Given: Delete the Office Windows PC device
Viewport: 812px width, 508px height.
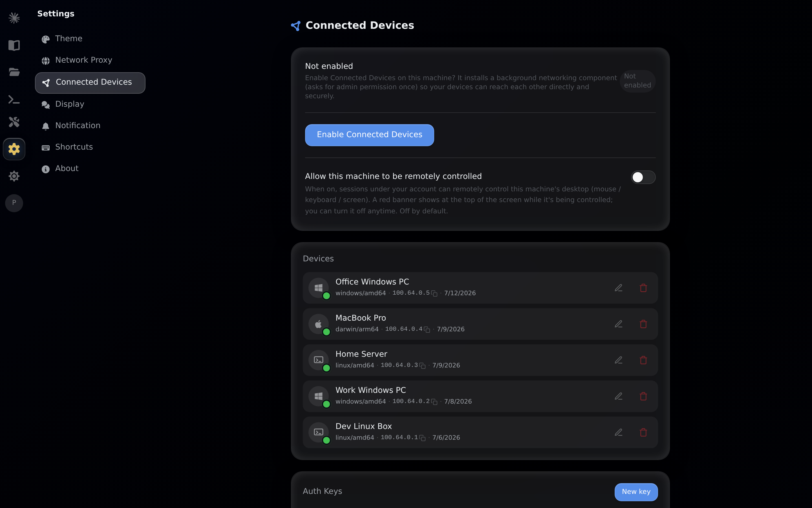Looking at the screenshot, I should click(x=643, y=288).
